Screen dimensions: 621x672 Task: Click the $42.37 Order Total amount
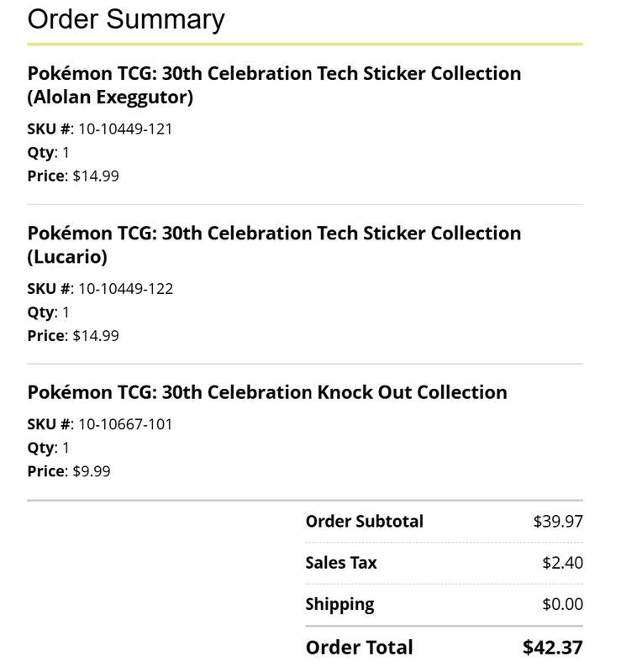tap(553, 648)
